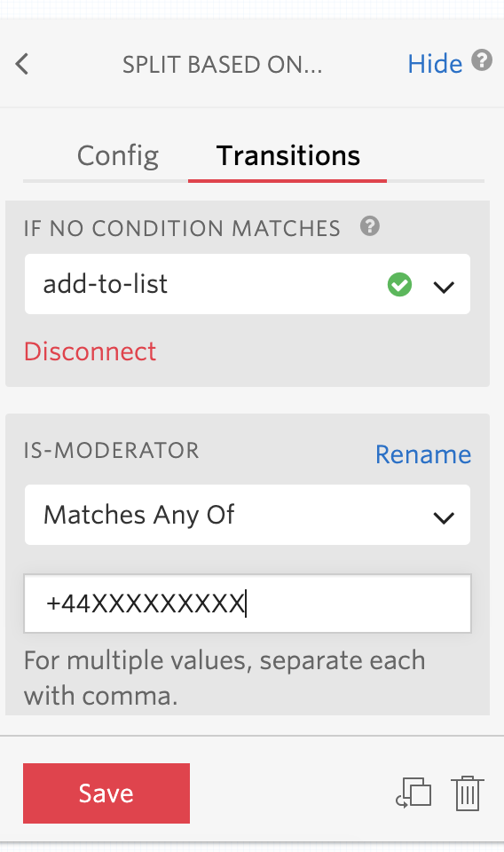Open help icon beside the Hide link

(482, 60)
